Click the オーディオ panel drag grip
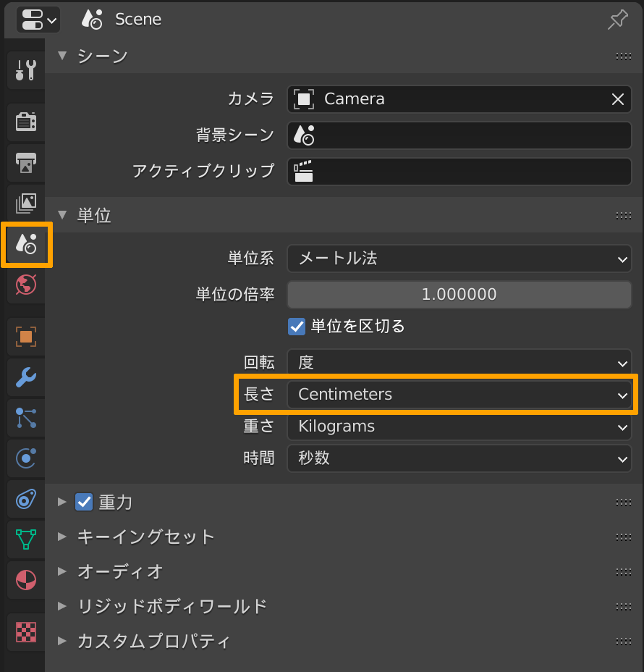This screenshot has width=644, height=672. pos(624,572)
